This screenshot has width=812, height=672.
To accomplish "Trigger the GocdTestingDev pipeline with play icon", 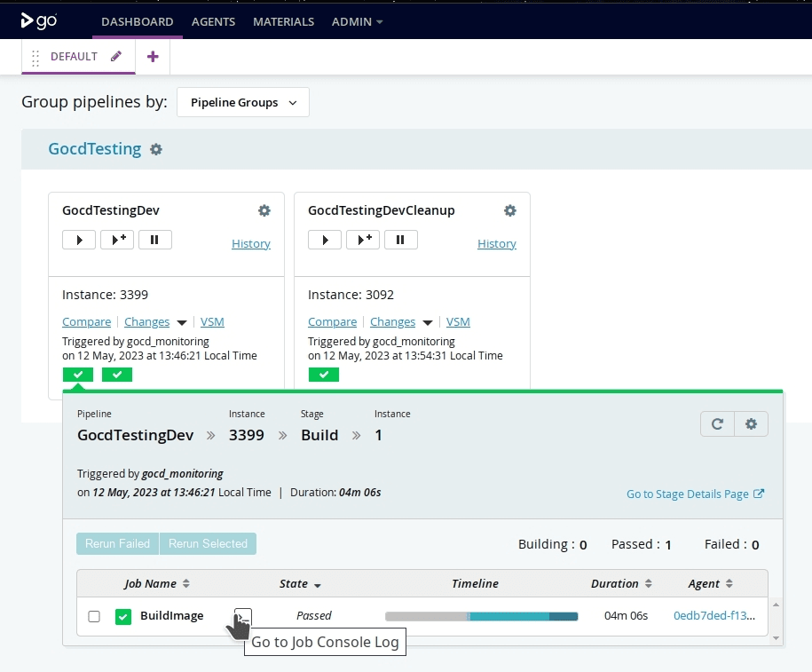I will click(x=78, y=239).
